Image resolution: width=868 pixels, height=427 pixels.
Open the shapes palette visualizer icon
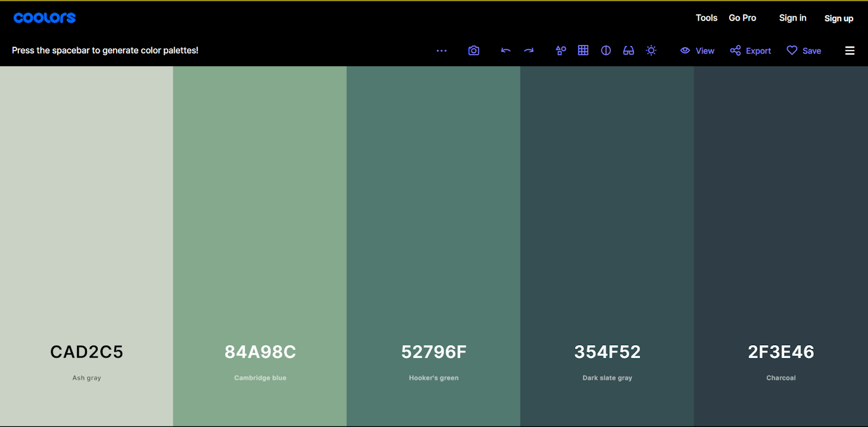[x=561, y=50]
